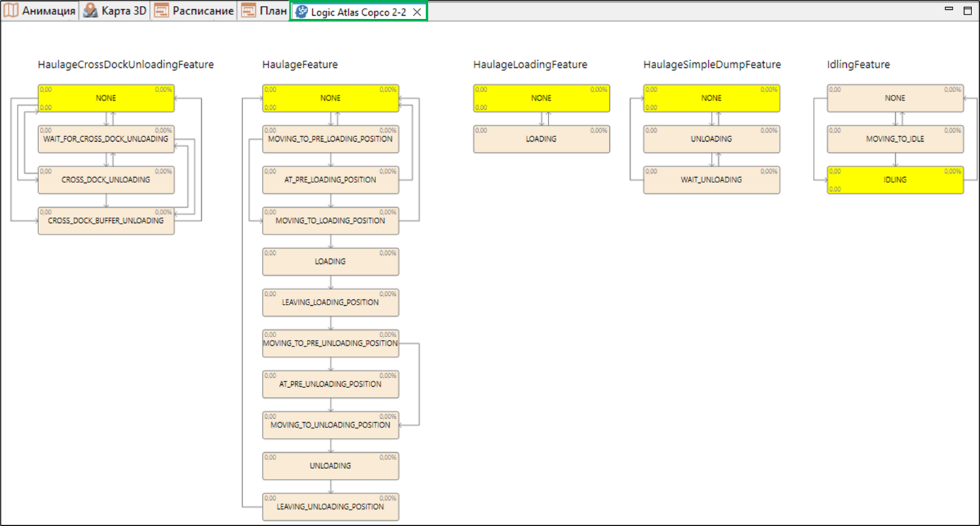Click the WAIT_UNLOADING state node
This screenshot has width=980, height=526.
[712, 180]
